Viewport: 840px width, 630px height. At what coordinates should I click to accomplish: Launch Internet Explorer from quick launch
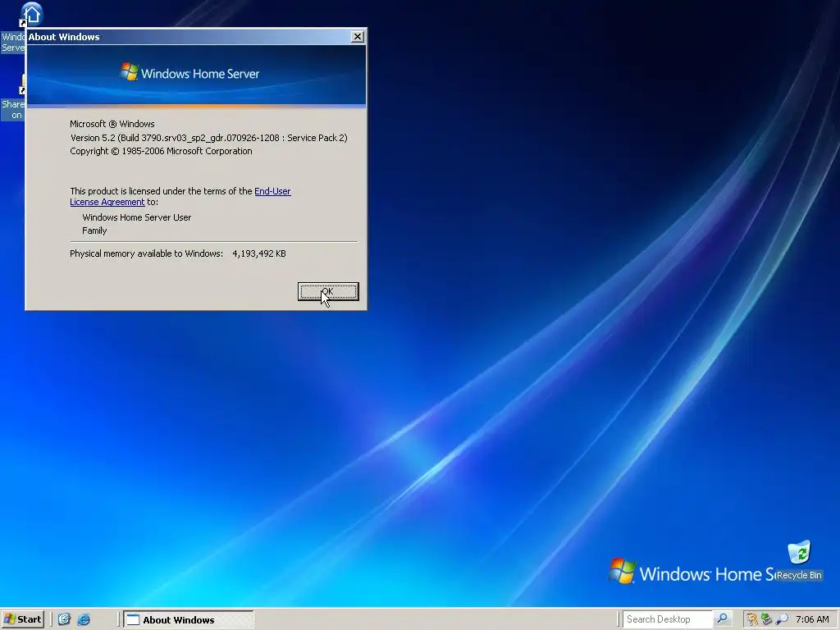[84, 619]
